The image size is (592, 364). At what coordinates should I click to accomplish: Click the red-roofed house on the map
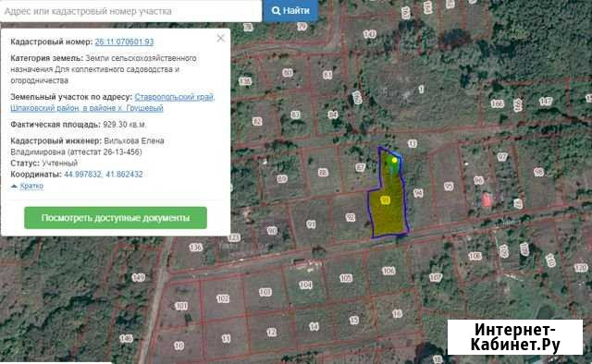coord(487,200)
